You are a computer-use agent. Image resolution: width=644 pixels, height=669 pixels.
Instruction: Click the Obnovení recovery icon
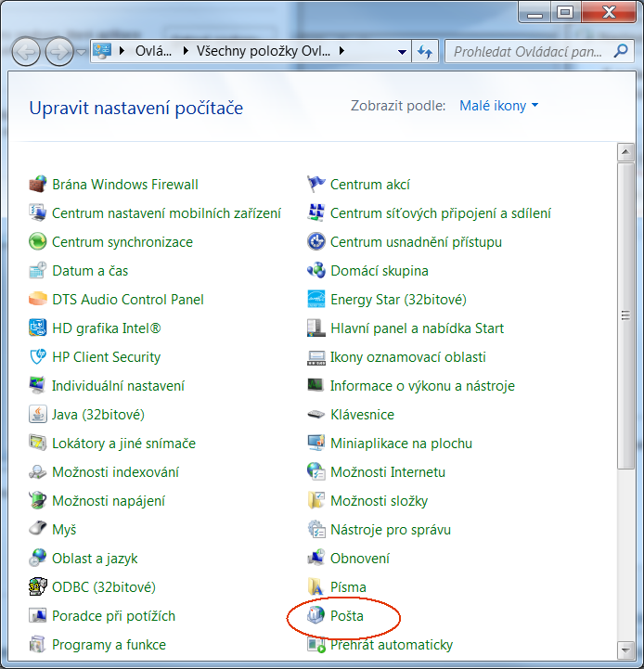[x=316, y=558]
